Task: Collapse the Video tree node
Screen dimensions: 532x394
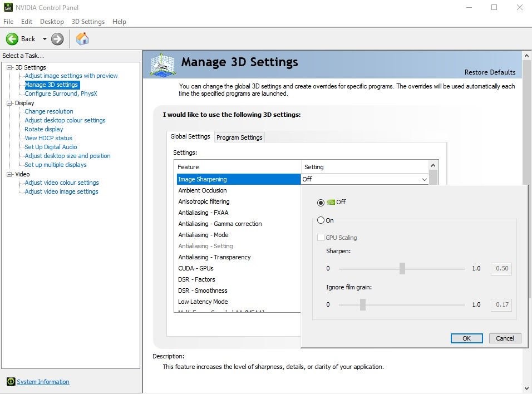Action: click(9, 174)
